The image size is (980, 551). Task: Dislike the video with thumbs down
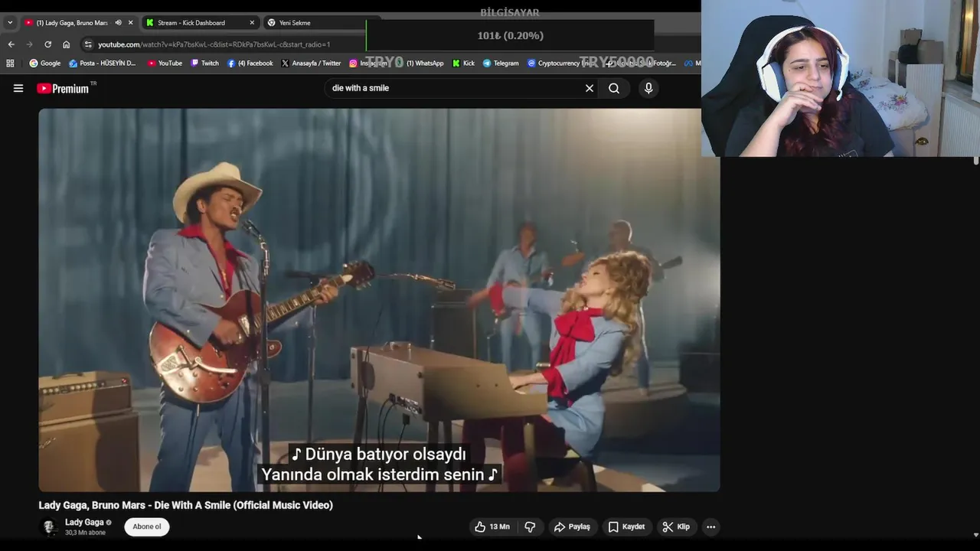point(530,527)
